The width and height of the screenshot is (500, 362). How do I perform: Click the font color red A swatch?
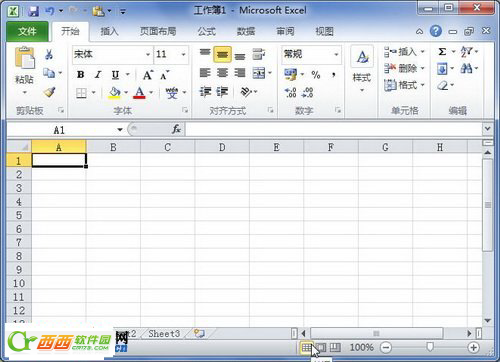point(139,92)
